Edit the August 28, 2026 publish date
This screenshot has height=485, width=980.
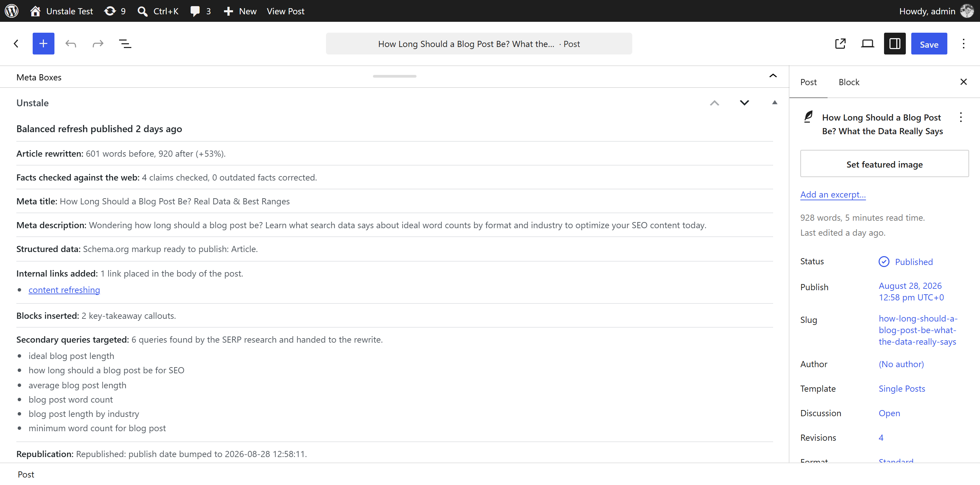click(x=911, y=291)
